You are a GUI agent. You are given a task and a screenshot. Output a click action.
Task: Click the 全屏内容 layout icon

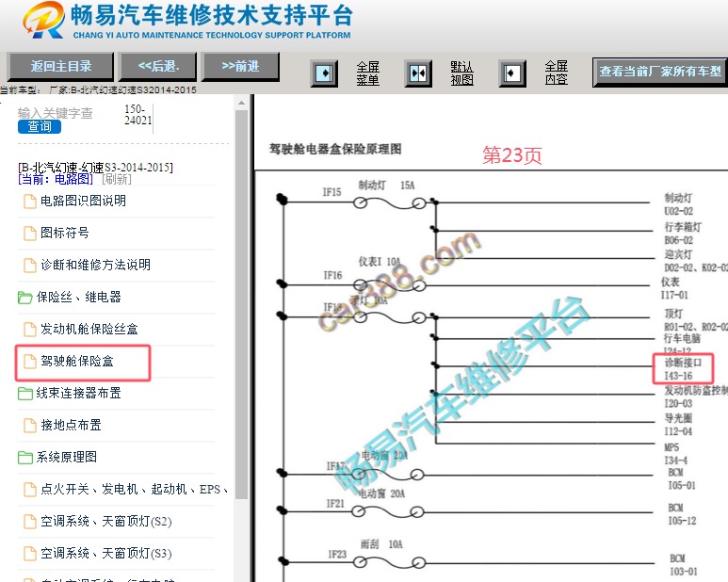(x=512, y=73)
